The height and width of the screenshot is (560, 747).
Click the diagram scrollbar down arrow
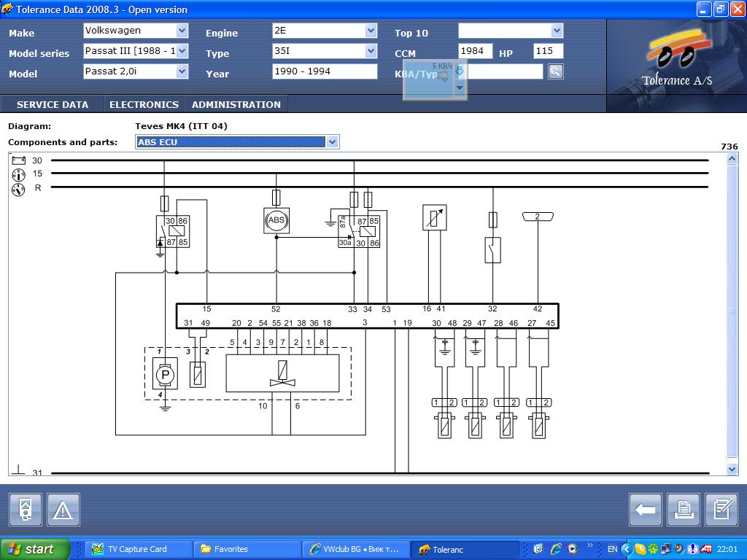(732, 470)
